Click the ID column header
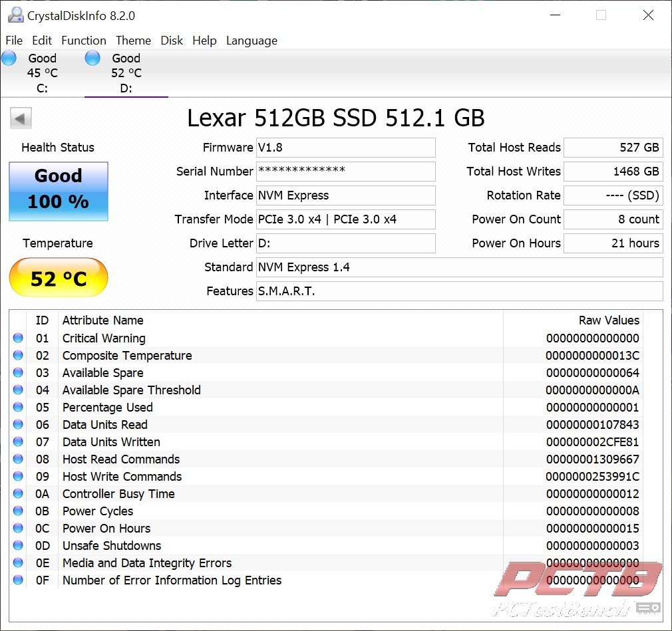 click(x=42, y=320)
